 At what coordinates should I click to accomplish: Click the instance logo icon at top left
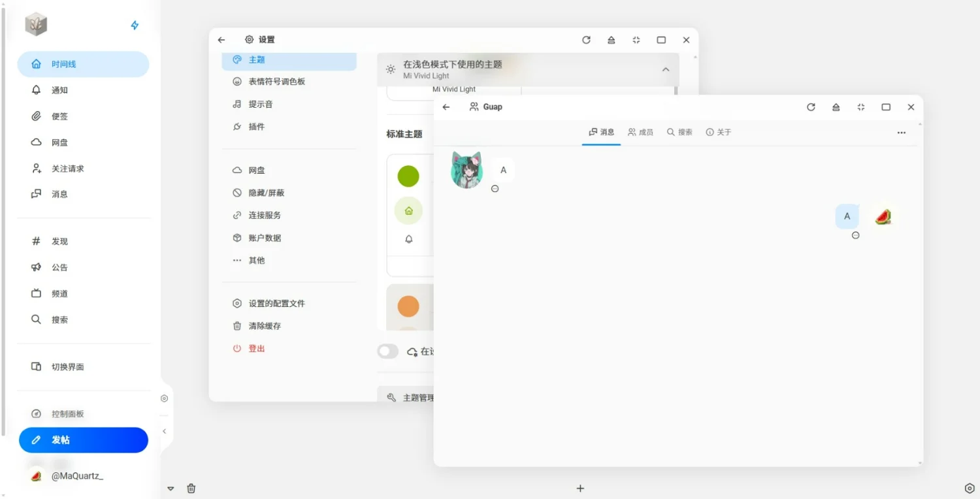click(x=36, y=24)
